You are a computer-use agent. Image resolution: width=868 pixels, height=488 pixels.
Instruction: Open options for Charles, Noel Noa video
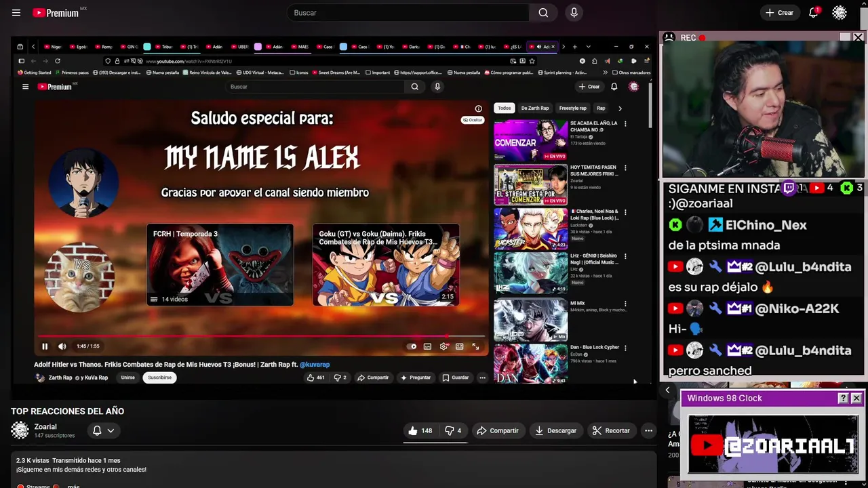(625, 211)
